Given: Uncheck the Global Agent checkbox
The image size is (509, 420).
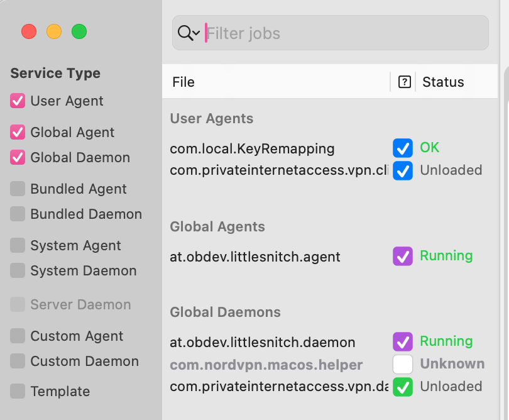Looking at the screenshot, I should click(x=18, y=133).
